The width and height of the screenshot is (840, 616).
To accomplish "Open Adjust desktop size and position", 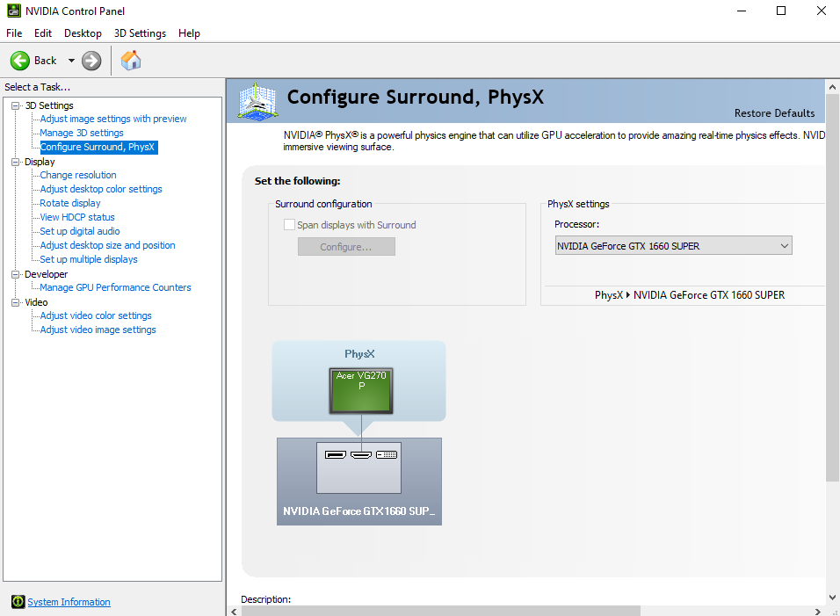I will pos(108,245).
